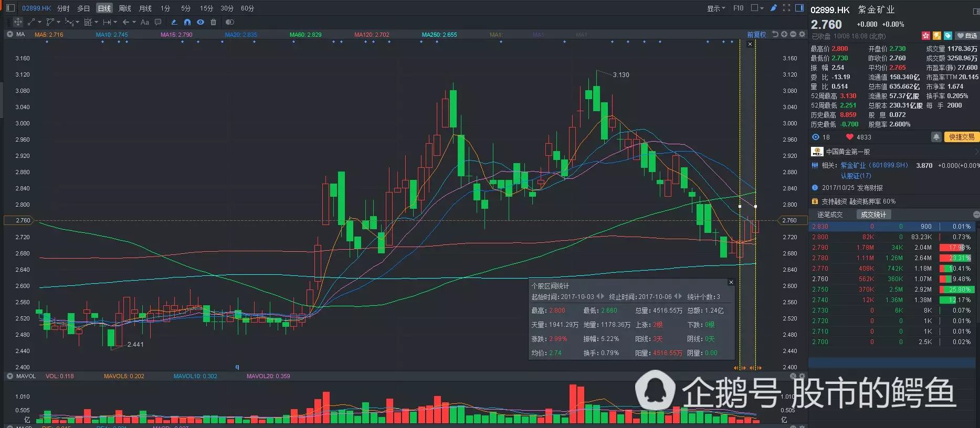Expand the line drawing tool dropdown arrow
Viewport: 980px width, 428px height.
point(39,22)
